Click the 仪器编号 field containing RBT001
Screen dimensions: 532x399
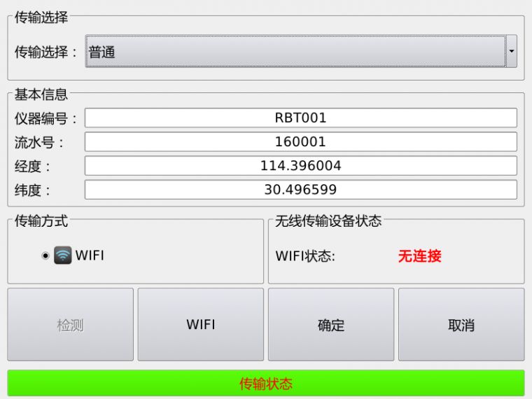click(300, 118)
